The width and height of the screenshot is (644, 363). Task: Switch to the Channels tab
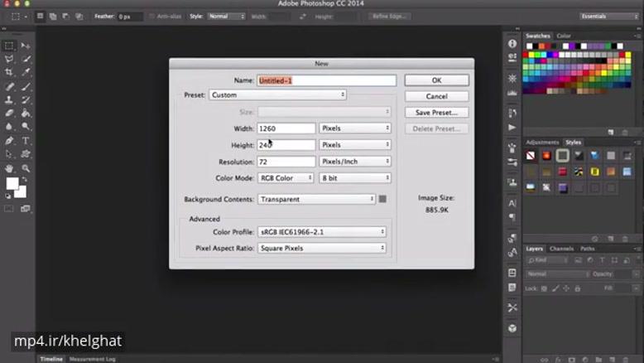[561, 249]
